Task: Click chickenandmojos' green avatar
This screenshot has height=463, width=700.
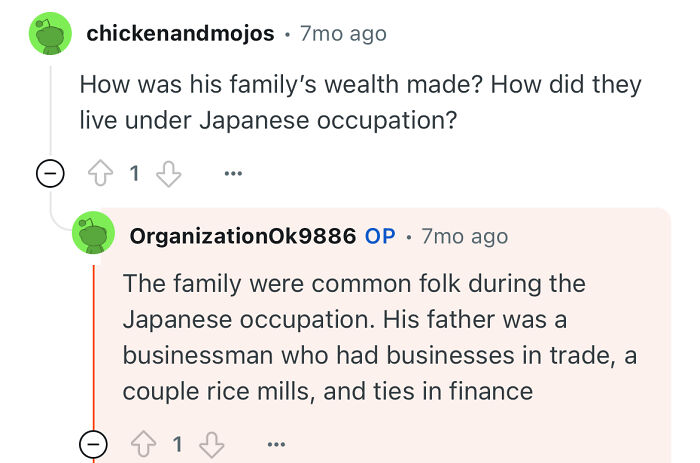Action: 50,33
